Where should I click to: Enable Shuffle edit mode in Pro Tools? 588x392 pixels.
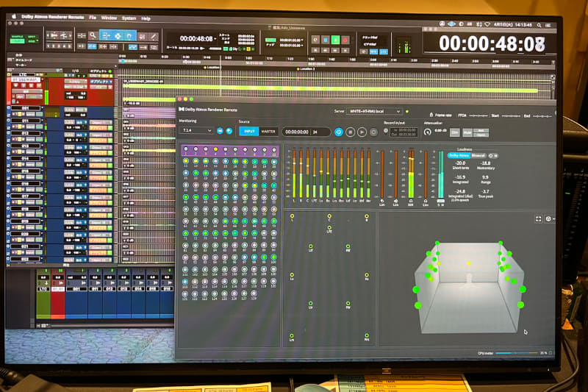(17, 37)
